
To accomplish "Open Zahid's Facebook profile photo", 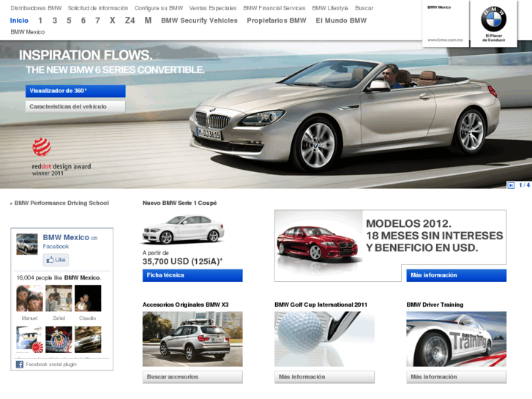I will click(59, 298).
